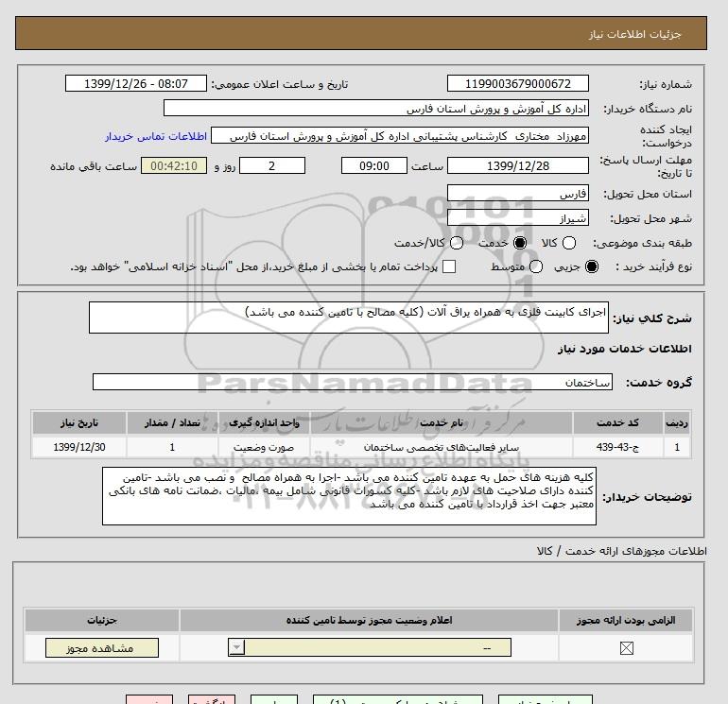Click need date cell 1399/12/30
Image resolution: width=728 pixels, height=704 pixels.
(78, 447)
